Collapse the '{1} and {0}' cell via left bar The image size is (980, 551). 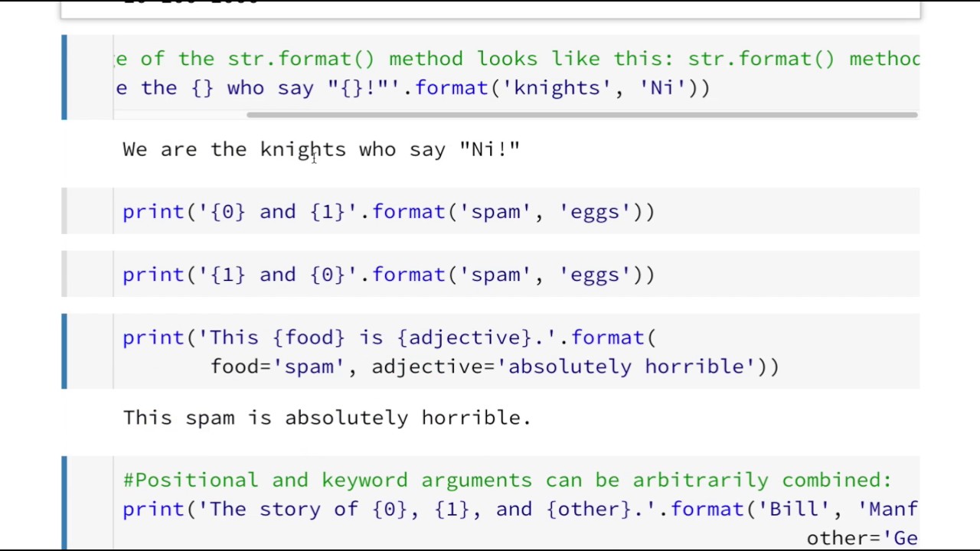64,274
